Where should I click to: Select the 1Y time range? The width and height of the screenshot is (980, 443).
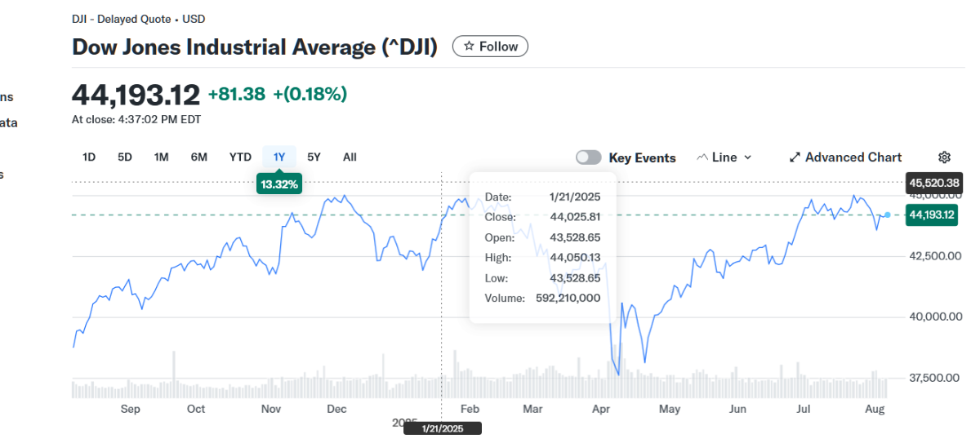coord(279,157)
